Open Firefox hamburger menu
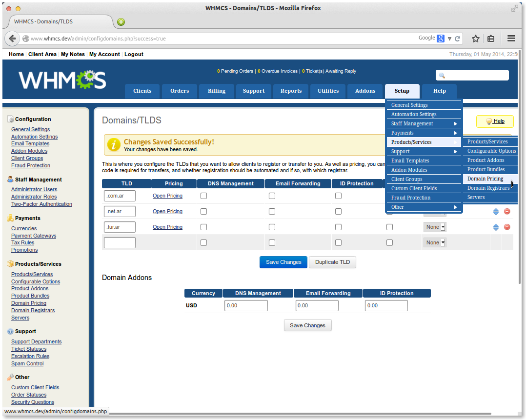This screenshot has height=420, width=526. (x=511, y=39)
